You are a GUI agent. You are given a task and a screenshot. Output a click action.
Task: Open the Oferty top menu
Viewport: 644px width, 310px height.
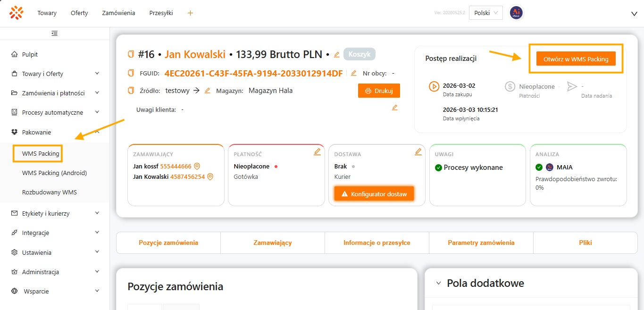[79, 13]
